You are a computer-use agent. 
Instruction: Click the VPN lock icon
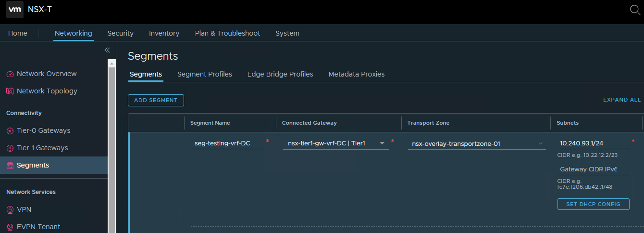click(10, 210)
